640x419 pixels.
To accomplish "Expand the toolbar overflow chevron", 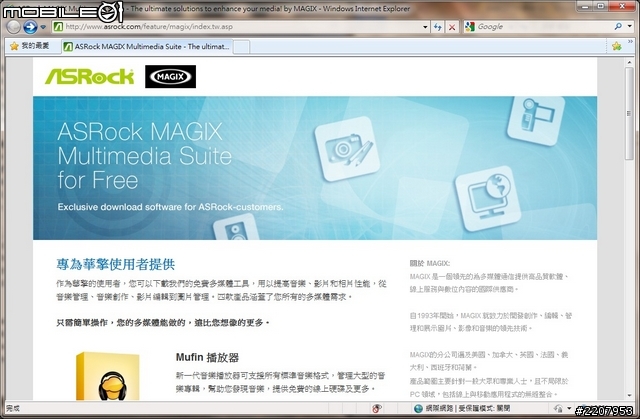I will pyautogui.click(x=630, y=42).
